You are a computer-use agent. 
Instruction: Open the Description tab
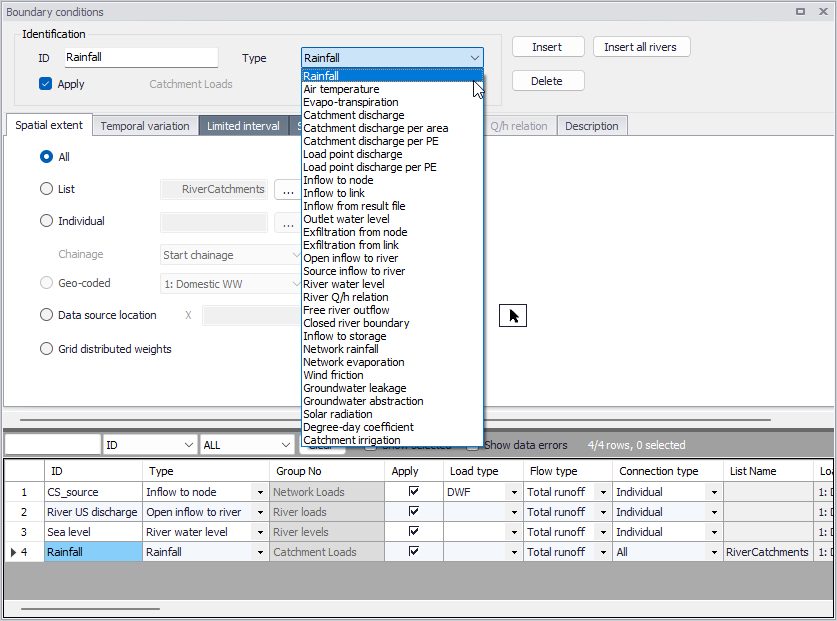[x=591, y=126]
